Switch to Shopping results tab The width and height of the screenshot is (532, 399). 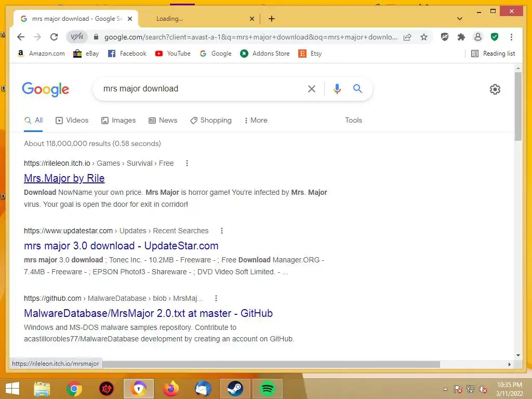pyautogui.click(x=211, y=120)
